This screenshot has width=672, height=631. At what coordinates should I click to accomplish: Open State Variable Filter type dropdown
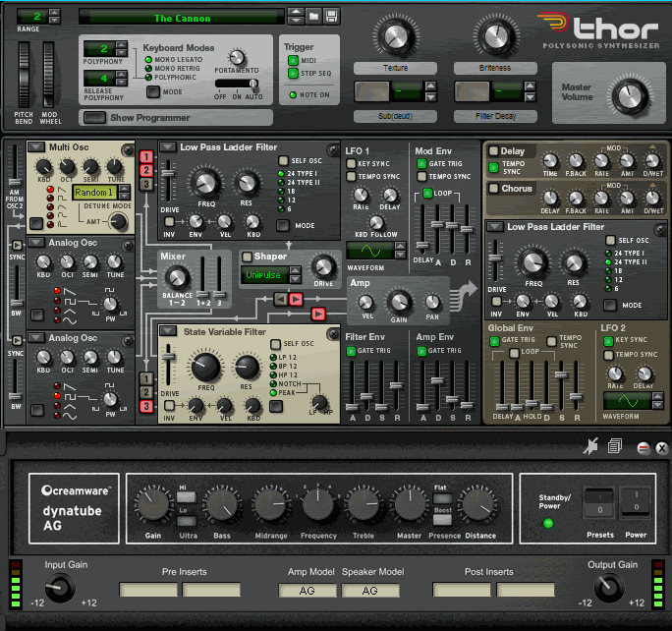tap(168, 331)
